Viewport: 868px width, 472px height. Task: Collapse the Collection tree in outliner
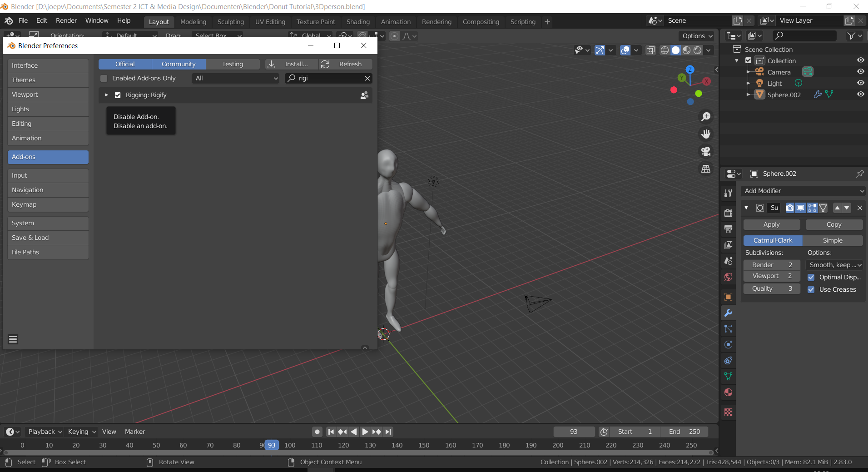point(737,60)
